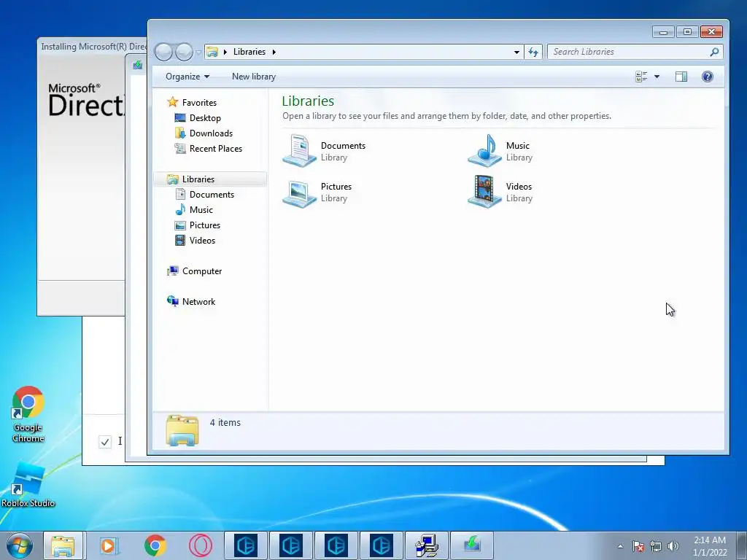
Task: Click the large libraries folder icon in details pane
Action: click(x=182, y=430)
